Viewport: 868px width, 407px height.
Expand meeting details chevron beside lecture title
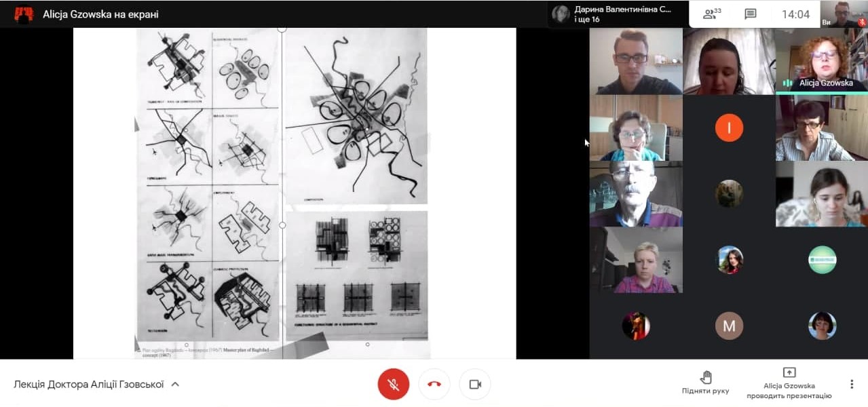175,385
